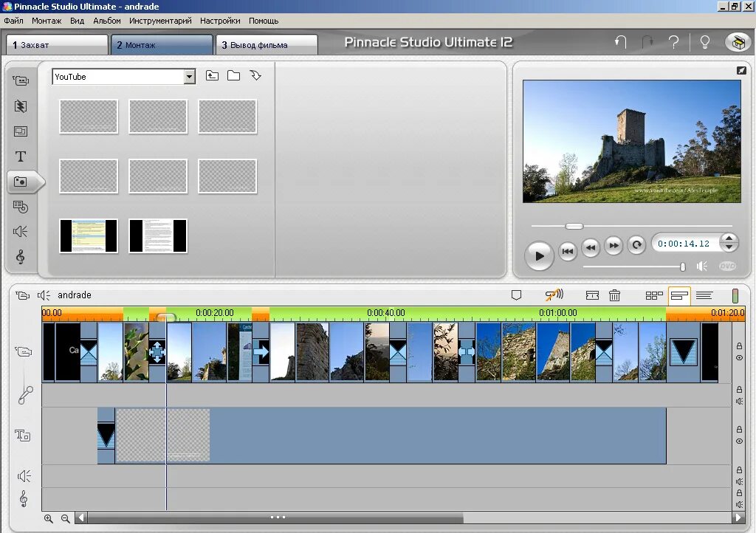Switch to the 3 Вывод фильма tab
This screenshot has width=756, height=533.
(x=267, y=45)
